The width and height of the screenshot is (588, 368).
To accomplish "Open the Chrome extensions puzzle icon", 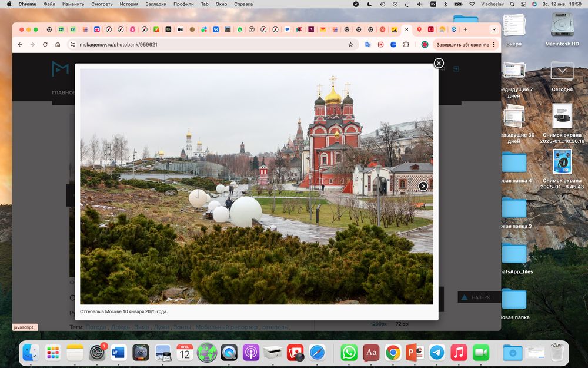I will 406,44.
